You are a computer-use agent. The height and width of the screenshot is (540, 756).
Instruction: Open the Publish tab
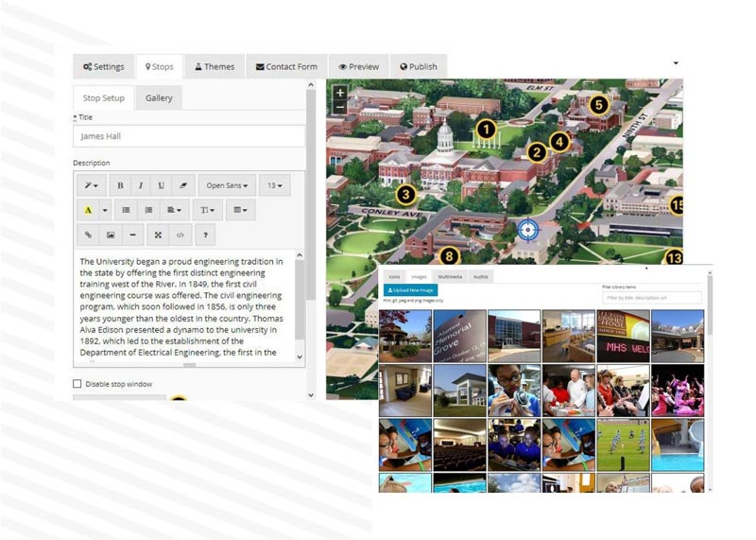tap(419, 66)
